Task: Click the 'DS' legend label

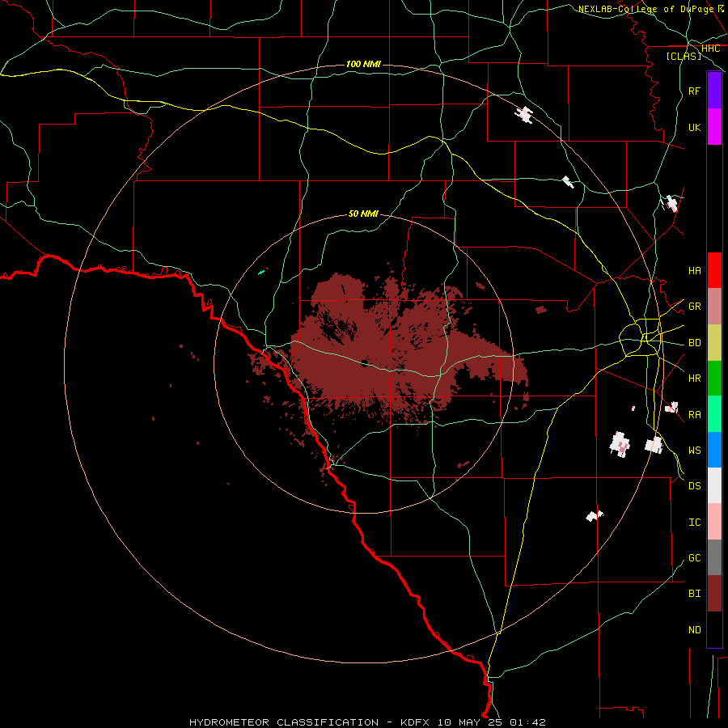Action: [694, 486]
